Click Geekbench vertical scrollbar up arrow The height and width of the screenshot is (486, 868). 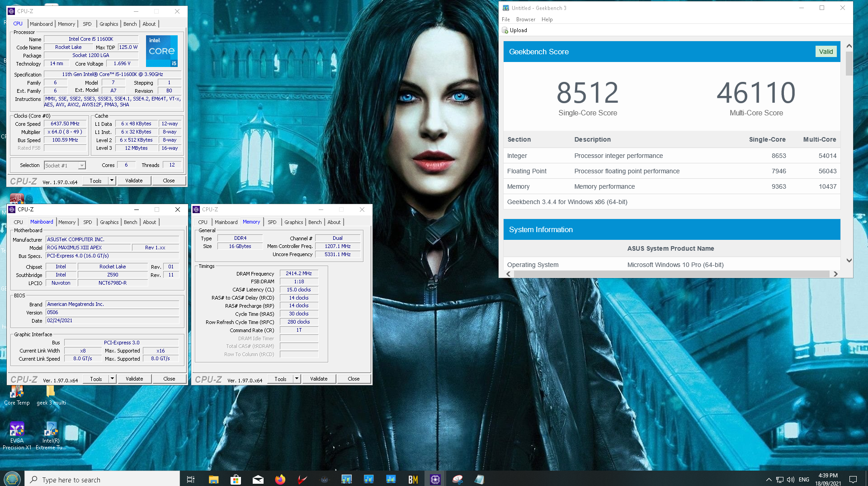849,46
